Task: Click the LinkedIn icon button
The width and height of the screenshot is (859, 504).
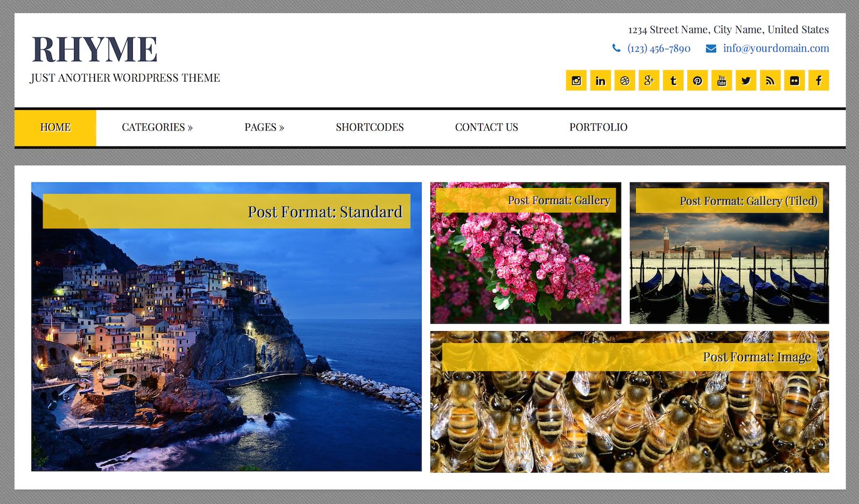Action: point(600,81)
